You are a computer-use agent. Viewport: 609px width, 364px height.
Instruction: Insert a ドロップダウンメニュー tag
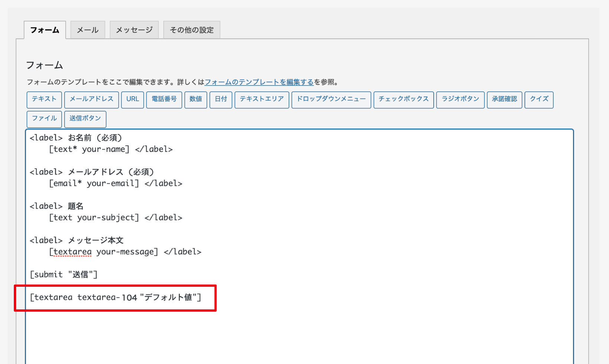coord(331,100)
